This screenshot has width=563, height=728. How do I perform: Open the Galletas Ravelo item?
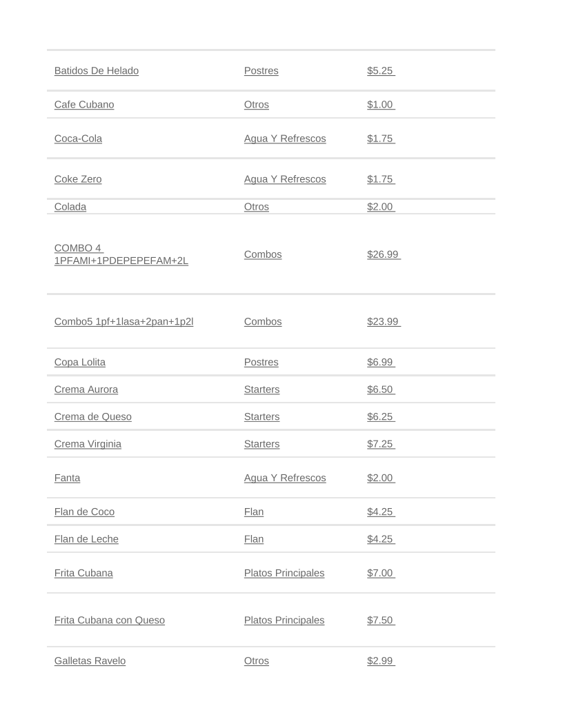pyautogui.click(x=90, y=661)
